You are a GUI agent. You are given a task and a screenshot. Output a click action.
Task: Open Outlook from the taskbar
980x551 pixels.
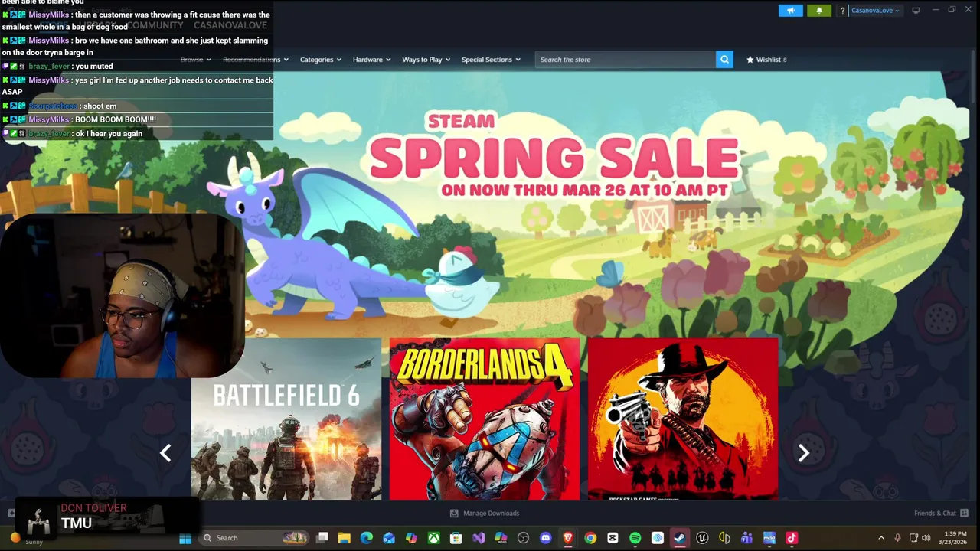pyautogui.click(x=389, y=538)
